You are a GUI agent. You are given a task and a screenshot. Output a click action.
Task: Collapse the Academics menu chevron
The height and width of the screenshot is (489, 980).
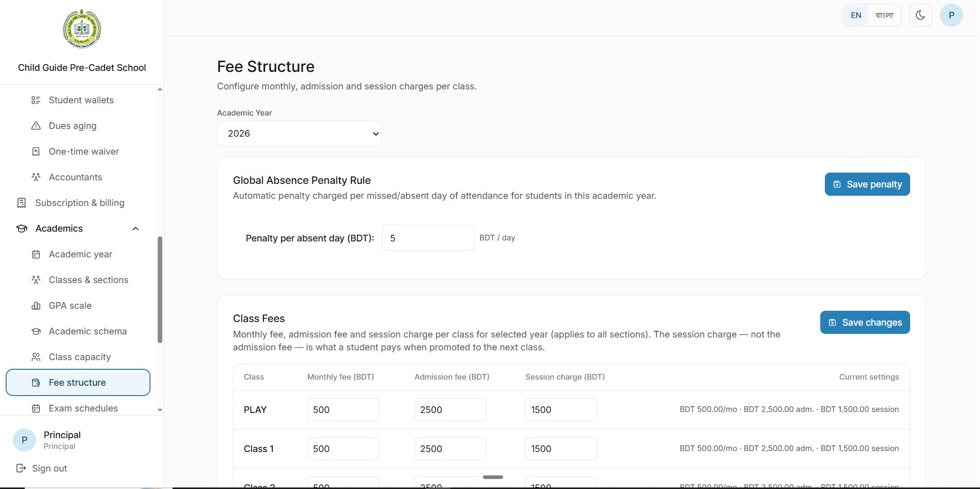pos(136,229)
